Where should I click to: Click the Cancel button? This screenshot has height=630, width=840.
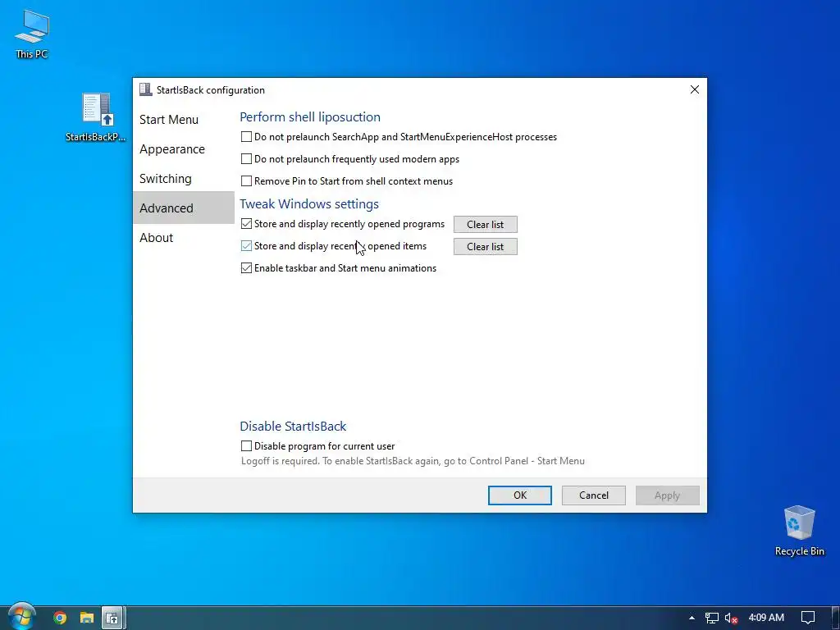point(594,495)
